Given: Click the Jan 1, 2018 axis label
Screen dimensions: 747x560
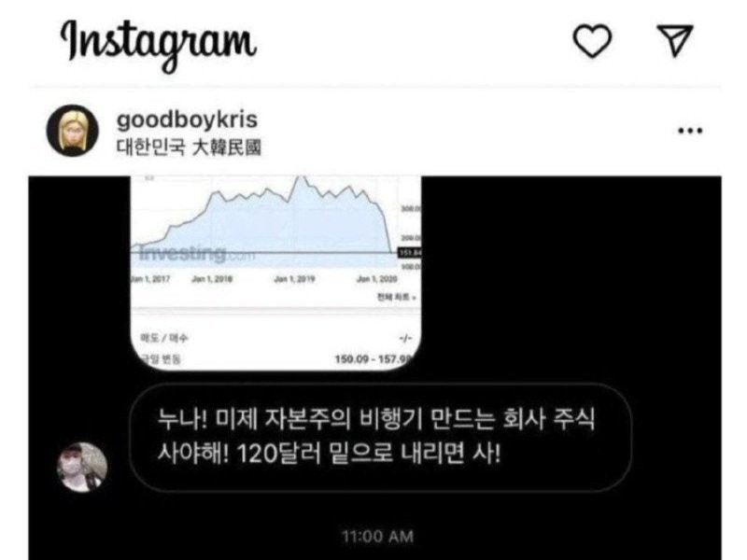Looking at the screenshot, I should (x=212, y=279).
